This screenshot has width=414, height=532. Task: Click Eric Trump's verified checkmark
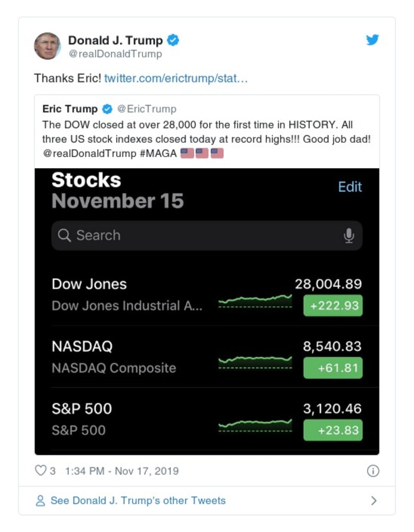[108, 109]
